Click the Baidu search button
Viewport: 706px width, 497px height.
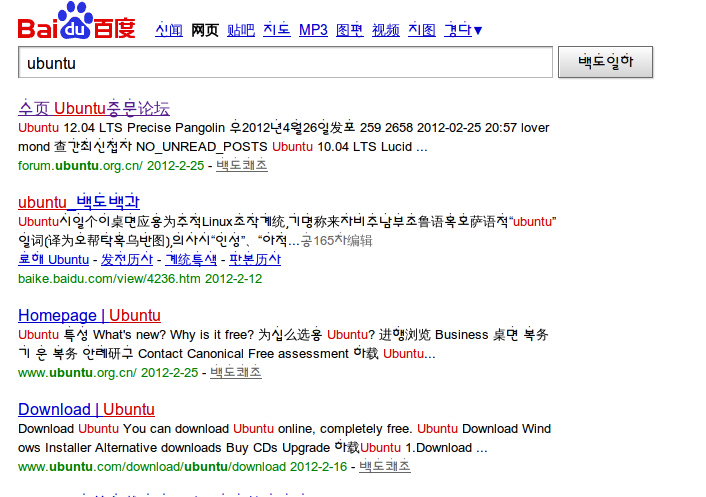(606, 62)
